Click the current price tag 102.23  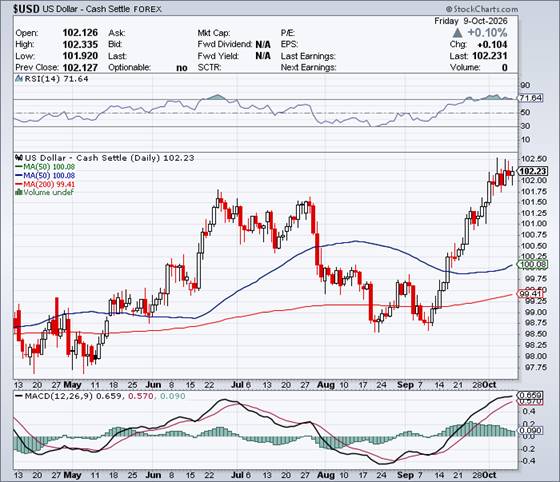(531, 171)
